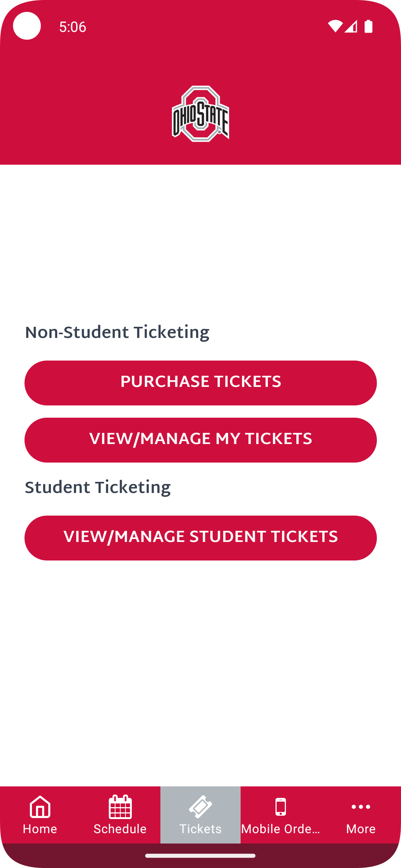401x868 pixels.
Task: Switch to the Home tab label
Action: click(40, 829)
